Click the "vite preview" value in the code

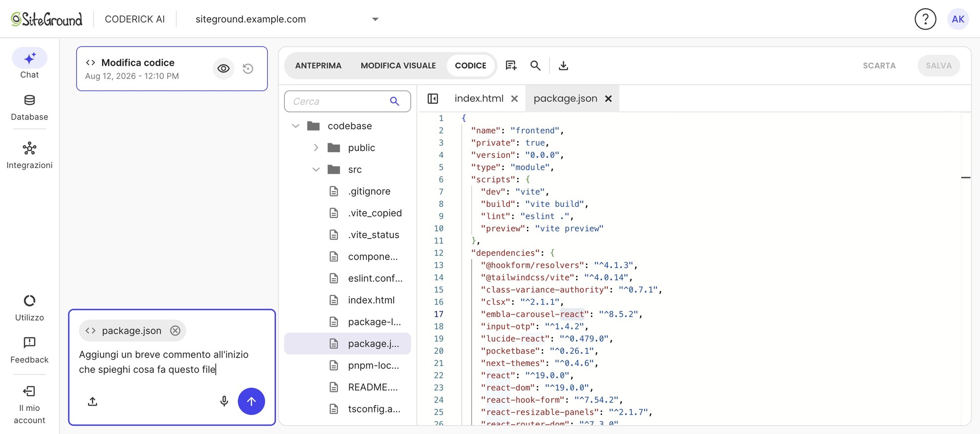point(569,228)
